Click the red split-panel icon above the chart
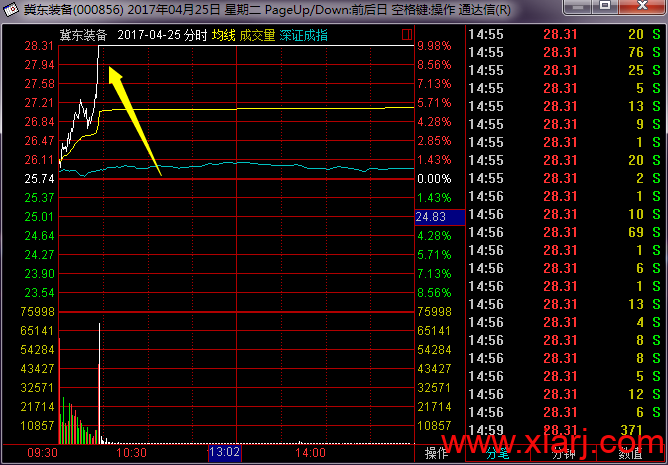 click(x=407, y=35)
